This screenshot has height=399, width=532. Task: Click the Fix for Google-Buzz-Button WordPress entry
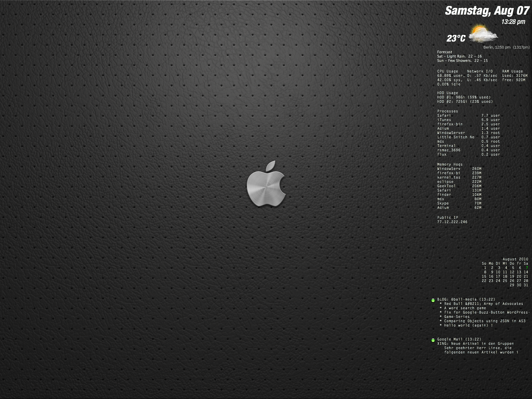pyautogui.click(x=486, y=312)
